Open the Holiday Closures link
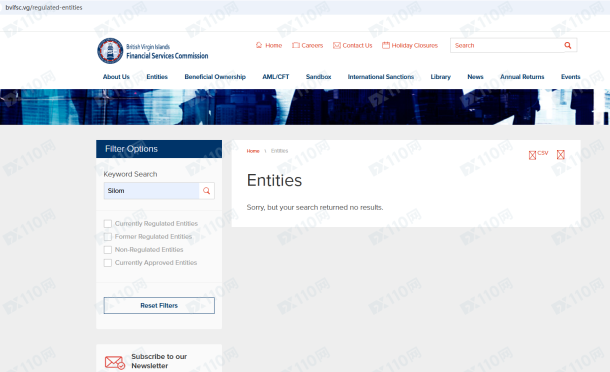Image resolution: width=610 pixels, height=372 pixels. coord(415,46)
